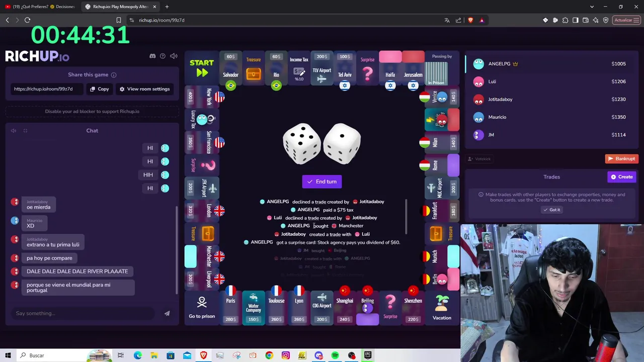Click the In Prison corner tile
The height and width of the screenshot is (362, 644).
pos(442,68)
